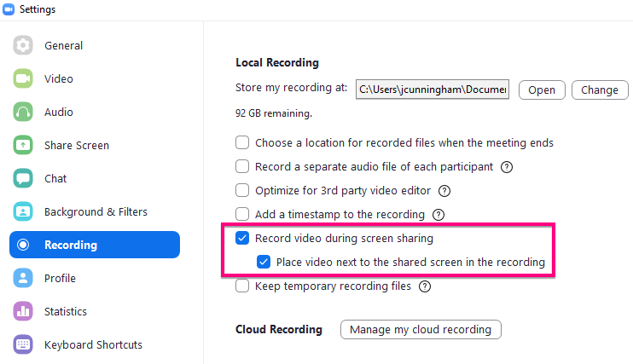Uncheck Record video during screen sharing
Viewport: 633px width, 364px height.
click(x=243, y=239)
